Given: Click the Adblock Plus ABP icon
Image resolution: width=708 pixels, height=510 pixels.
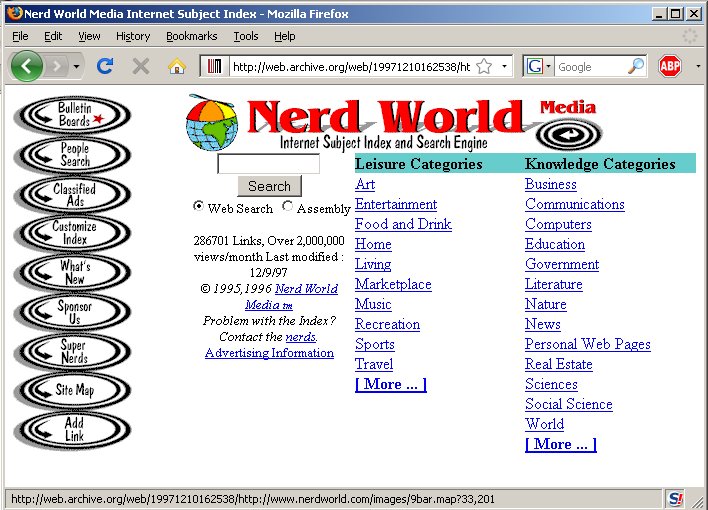Looking at the screenshot, I should coord(670,66).
